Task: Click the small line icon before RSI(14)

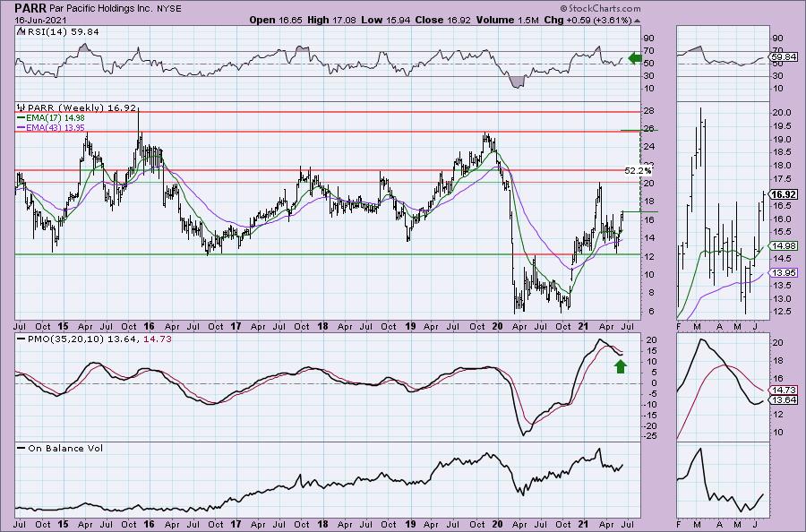Action: pos(21,31)
